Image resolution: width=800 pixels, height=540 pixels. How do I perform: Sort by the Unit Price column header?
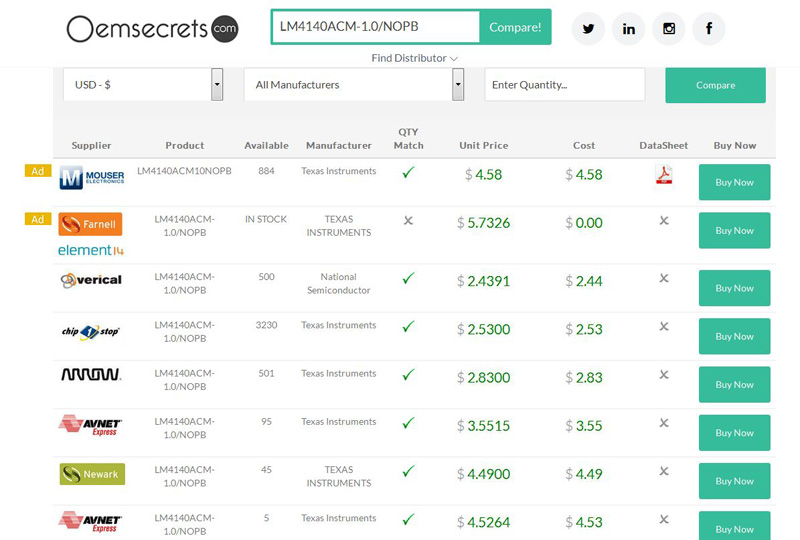click(x=484, y=145)
